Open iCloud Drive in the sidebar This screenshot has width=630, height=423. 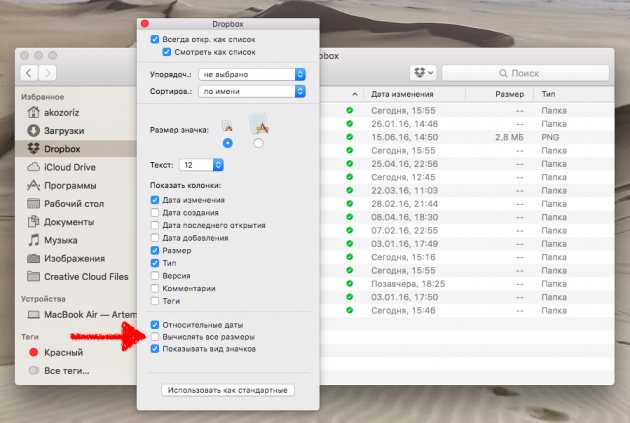pos(76,167)
